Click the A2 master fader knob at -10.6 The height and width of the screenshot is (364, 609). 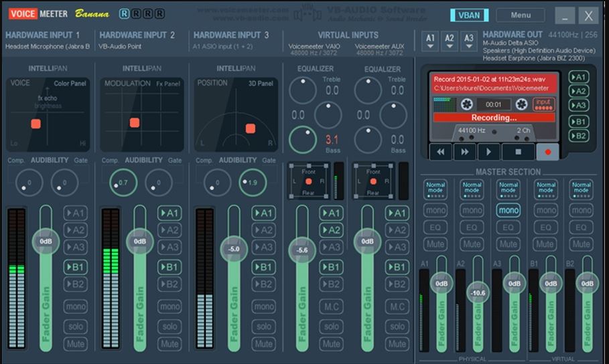(478, 293)
